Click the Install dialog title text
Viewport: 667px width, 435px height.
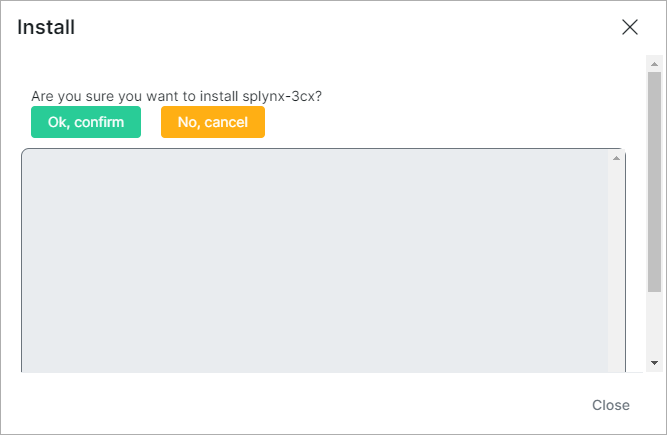coord(46,27)
